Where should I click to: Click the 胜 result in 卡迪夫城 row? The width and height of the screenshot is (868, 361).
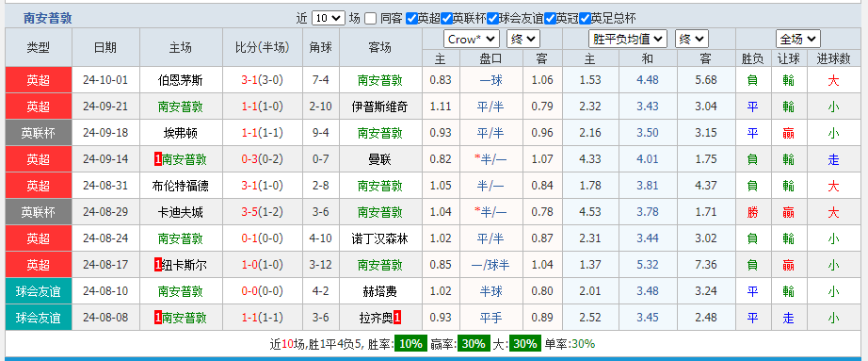coord(752,212)
